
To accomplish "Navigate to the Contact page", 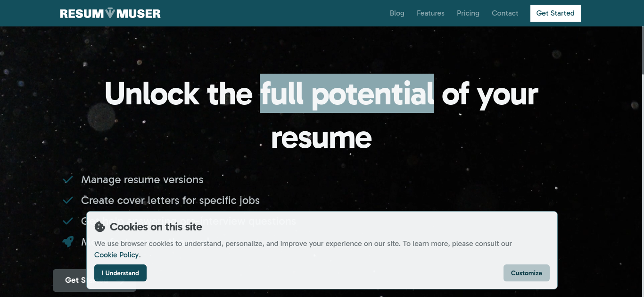I will tap(505, 13).
